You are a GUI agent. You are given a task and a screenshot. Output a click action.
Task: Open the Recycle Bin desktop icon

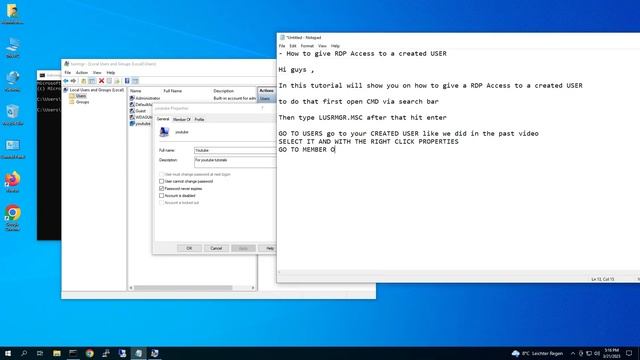pos(12,115)
